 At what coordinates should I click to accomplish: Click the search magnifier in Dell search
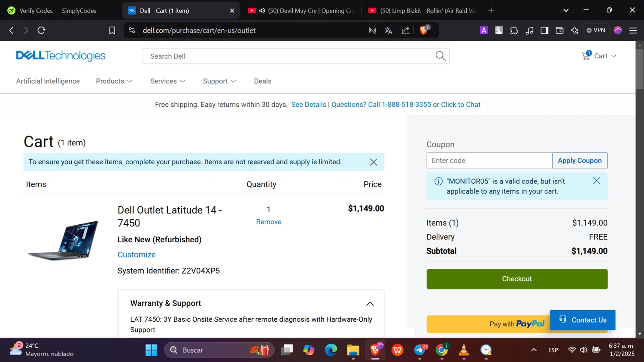pyautogui.click(x=440, y=56)
